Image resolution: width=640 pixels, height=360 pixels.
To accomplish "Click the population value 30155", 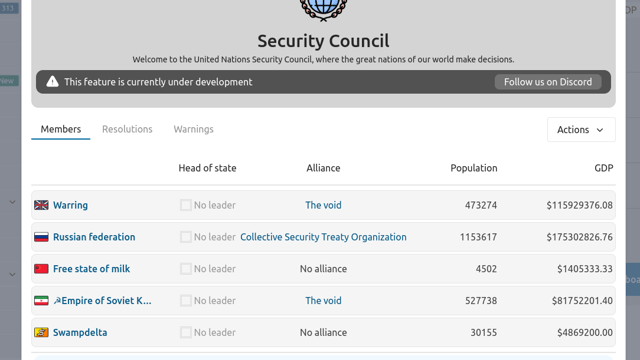I will pos(484,332).
